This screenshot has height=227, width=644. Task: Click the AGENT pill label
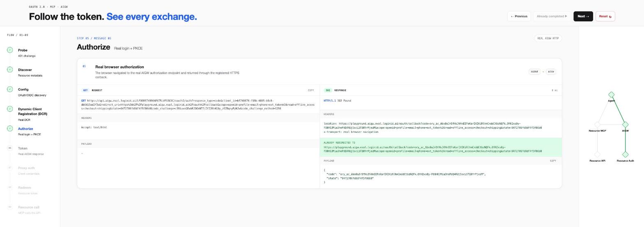point(534,72)
